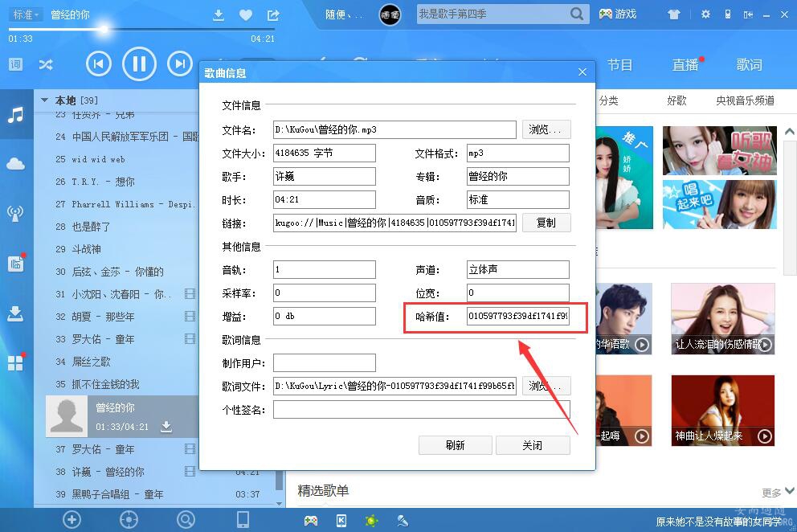Click the 哈希值 field

pyautogui.click(x=518, y=316)
